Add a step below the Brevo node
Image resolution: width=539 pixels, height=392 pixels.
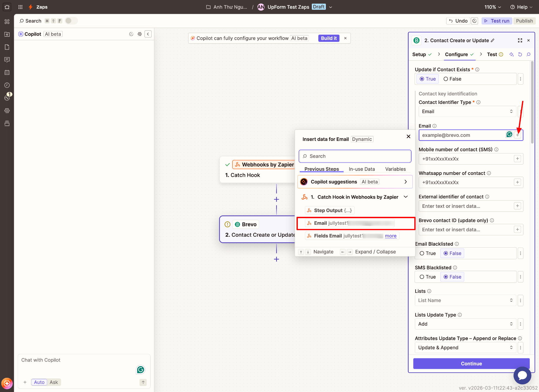(x=276, y=259)
